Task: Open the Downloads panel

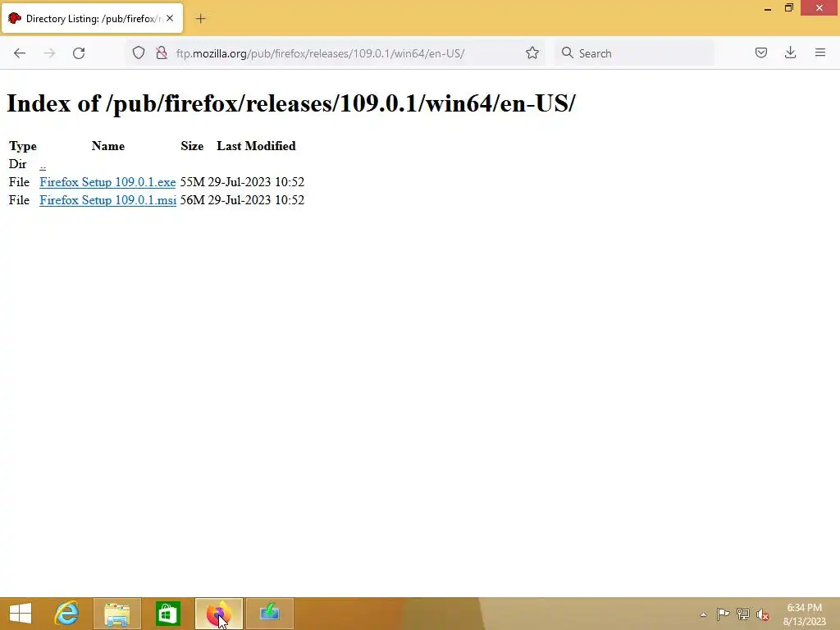Action: click(790, 52)
